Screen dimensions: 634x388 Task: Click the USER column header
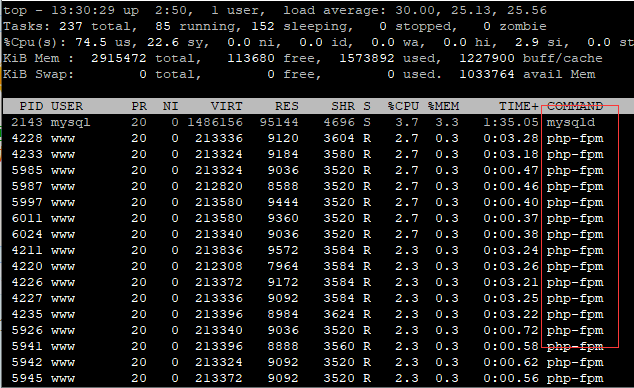click(x=67, y=106)
